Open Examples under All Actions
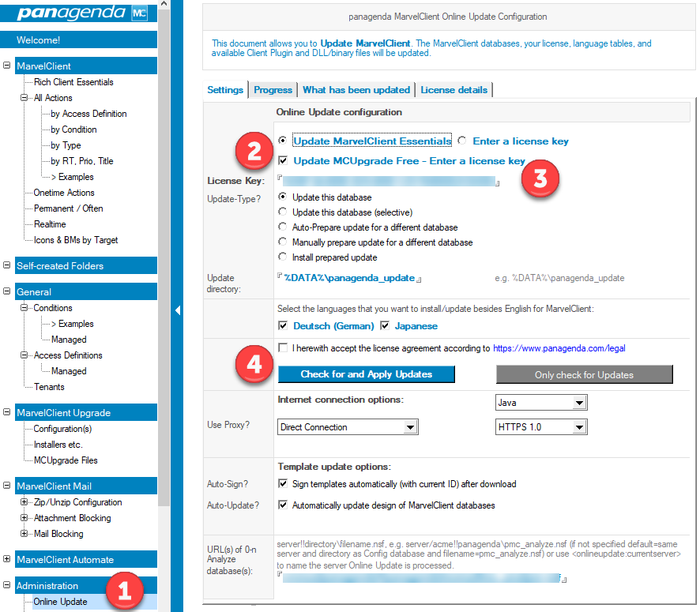Image resolution: width=700 pixels, height=612 pixels. point(73,177)
